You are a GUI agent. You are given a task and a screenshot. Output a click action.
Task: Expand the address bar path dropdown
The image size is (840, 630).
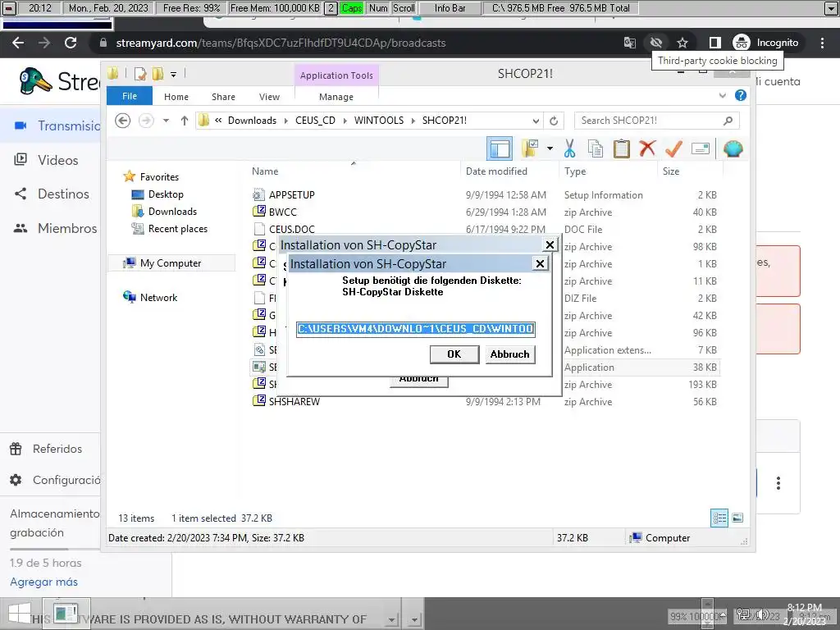click(x=536, y=121)
